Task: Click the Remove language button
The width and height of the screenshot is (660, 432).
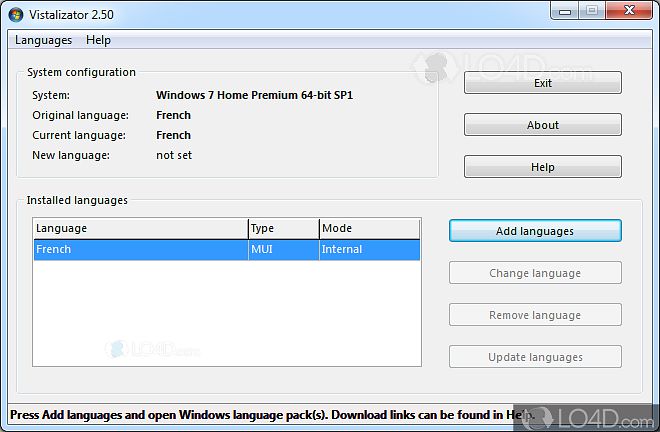Action: [x=535, y=315]
